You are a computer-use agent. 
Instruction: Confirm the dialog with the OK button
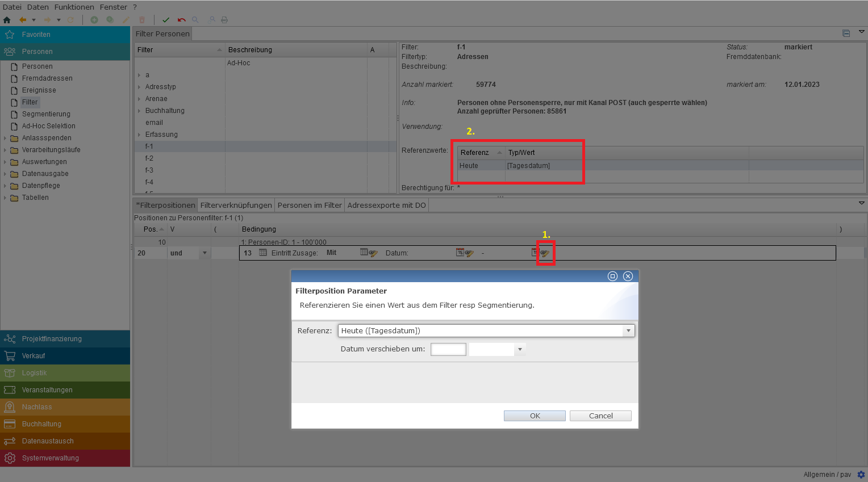pos(535,416)
